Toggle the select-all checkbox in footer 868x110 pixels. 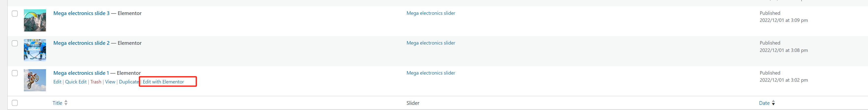15,103
